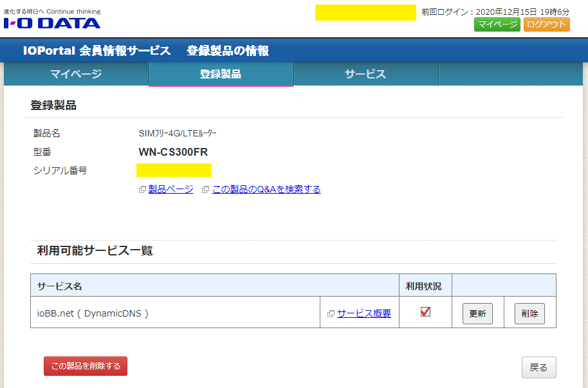Click product name SIMフリー4G/LTEルーター
The width and height of the screenshot is (588, 388).
[178, 133]
